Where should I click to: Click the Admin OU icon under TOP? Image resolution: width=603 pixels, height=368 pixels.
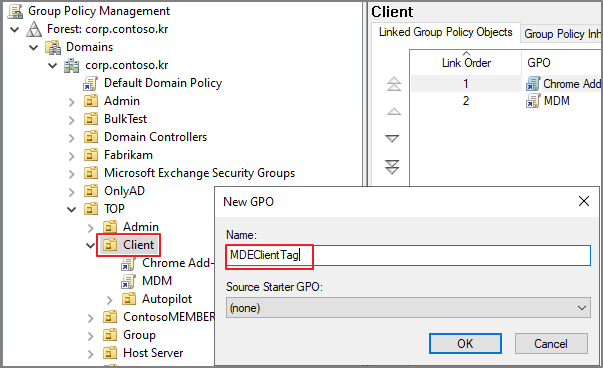point(110,227)
